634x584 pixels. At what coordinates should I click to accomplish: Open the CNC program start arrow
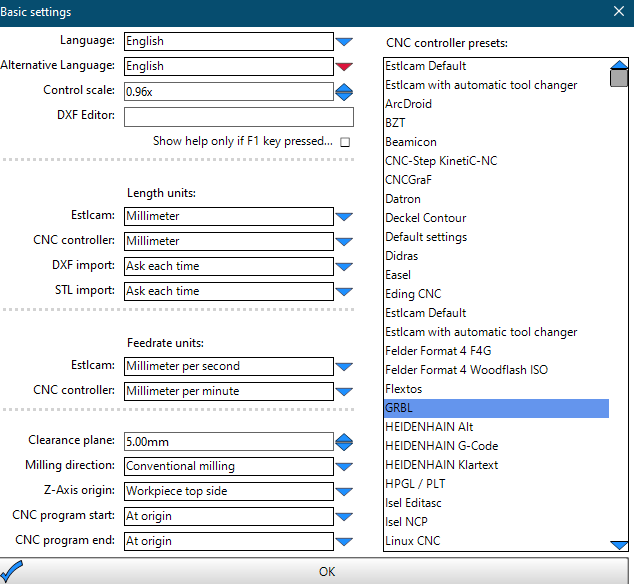[344, 517]
